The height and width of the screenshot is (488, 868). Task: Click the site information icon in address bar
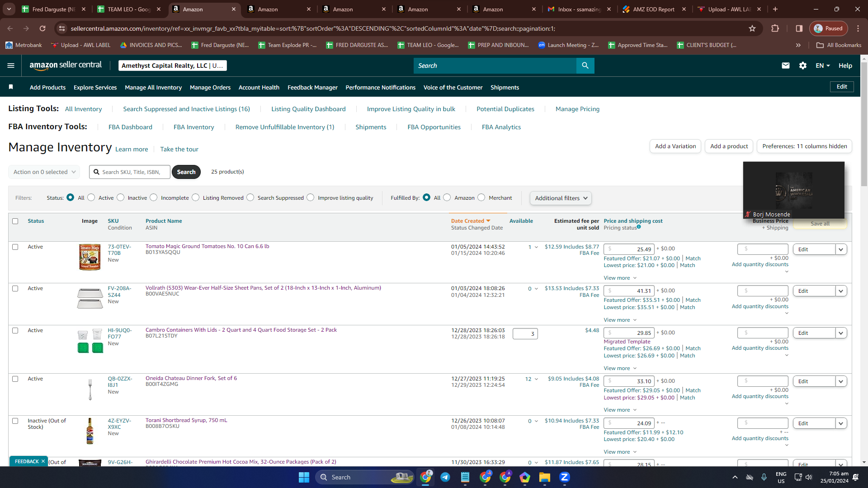62,28
